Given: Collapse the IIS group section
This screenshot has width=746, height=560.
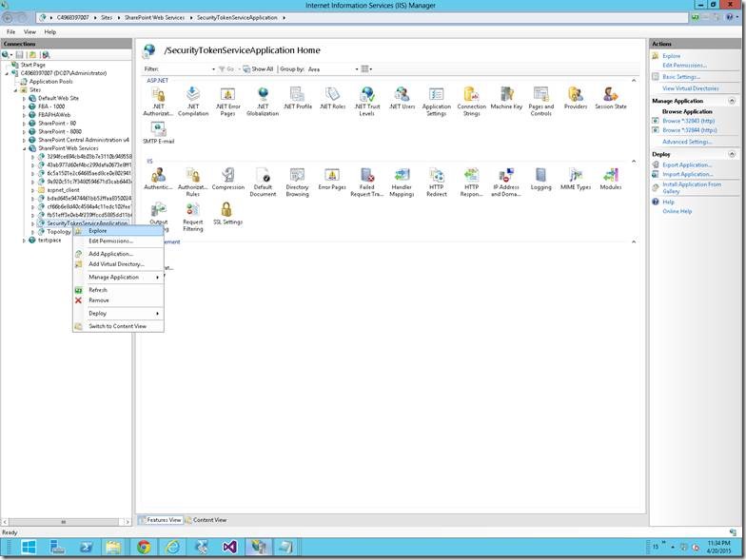Looking at the screenshot, I should point(634,162).
